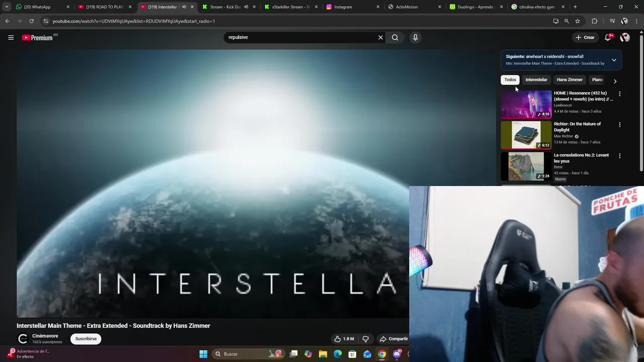Share the video via Compartir
The height and width of the screenshot is (362, 644).
click(x=393, y=339)
